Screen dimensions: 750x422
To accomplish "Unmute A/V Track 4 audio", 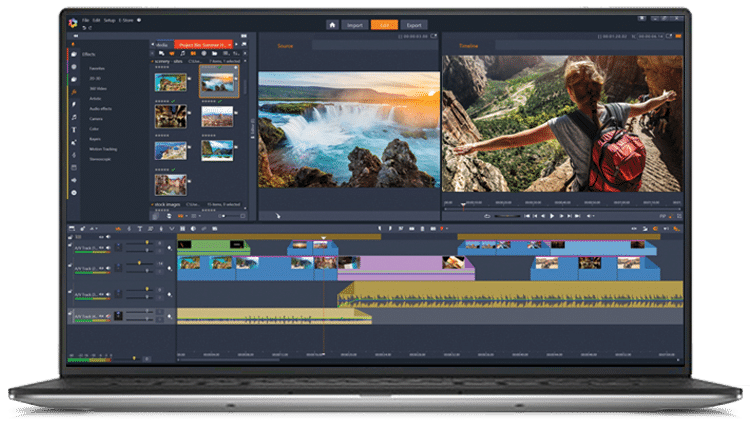I will pos(108,316).
